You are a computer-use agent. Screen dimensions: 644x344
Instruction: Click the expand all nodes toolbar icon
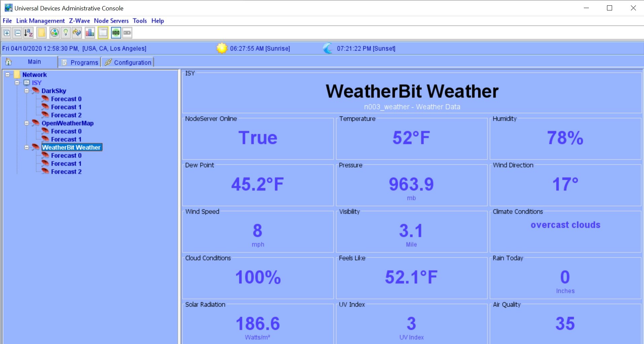[x=6, y=33]
